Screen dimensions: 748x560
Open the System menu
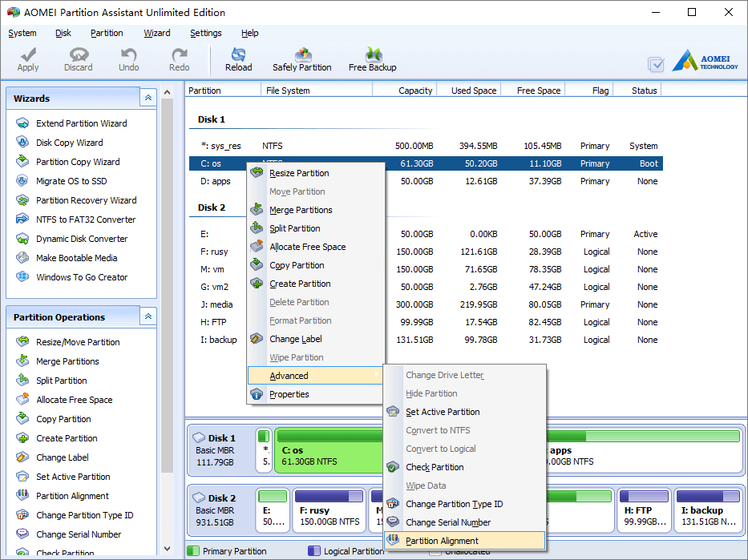(22, 33)
